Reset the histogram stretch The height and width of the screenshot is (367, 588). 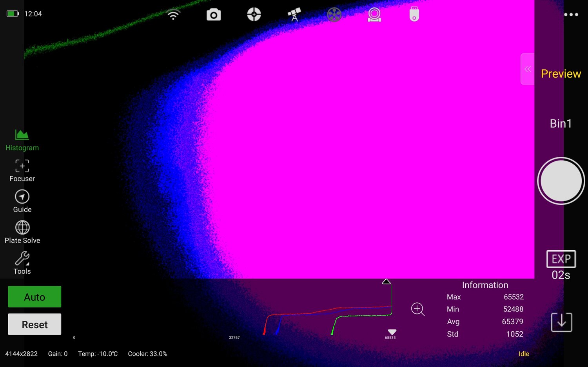pos(34,324)
